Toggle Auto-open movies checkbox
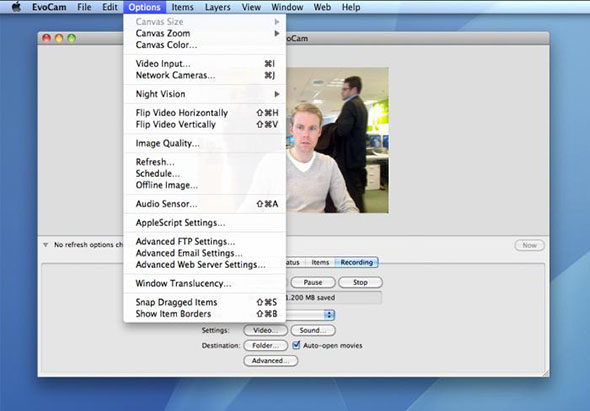 click(296, 345)
